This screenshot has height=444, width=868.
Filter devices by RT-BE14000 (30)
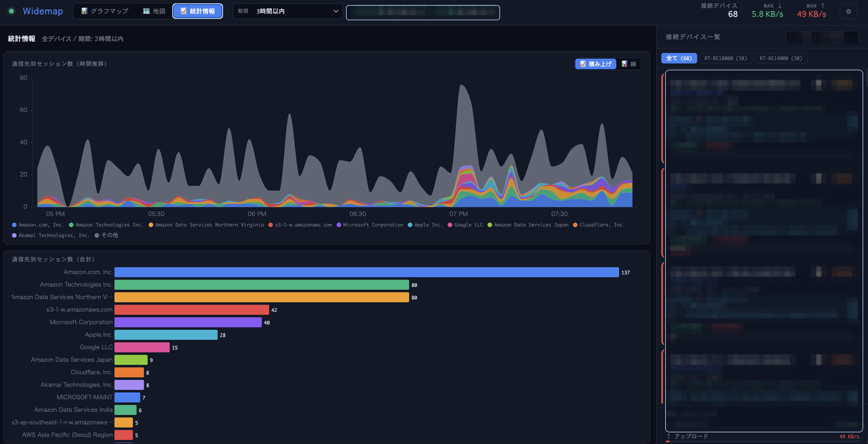(781, 58)
